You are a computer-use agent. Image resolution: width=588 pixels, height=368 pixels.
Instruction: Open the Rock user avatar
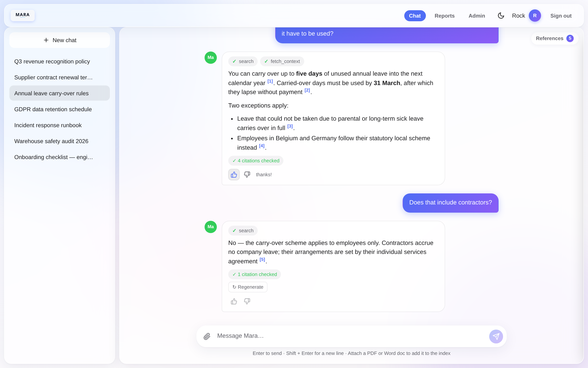pos(535,16)
